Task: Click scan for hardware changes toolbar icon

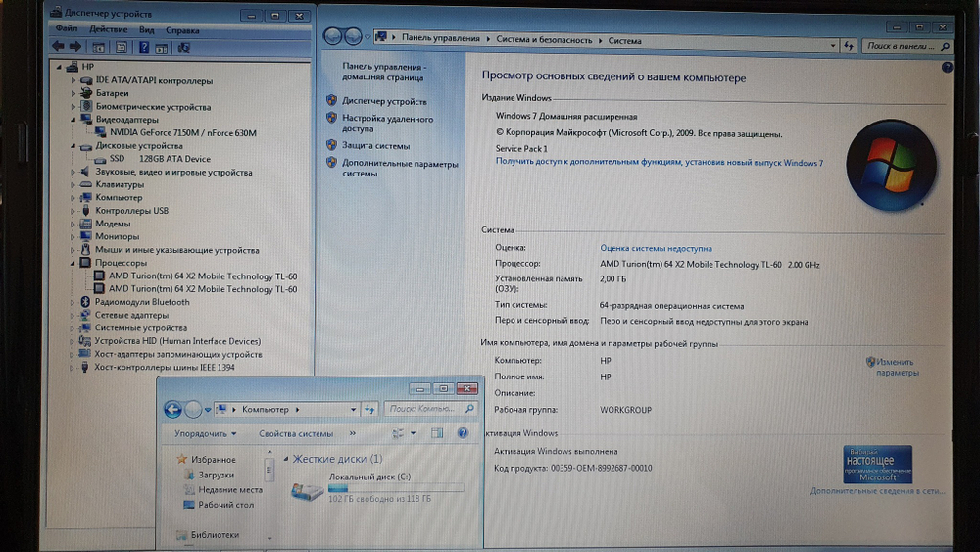Action: click(x=184, y=47)
